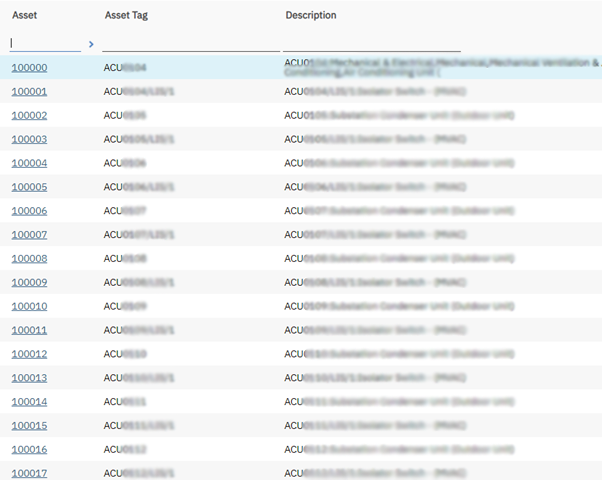The width and height of the screenshot is (602, 480).
Task: Open asset link 100009
Action: pos(29,283)
